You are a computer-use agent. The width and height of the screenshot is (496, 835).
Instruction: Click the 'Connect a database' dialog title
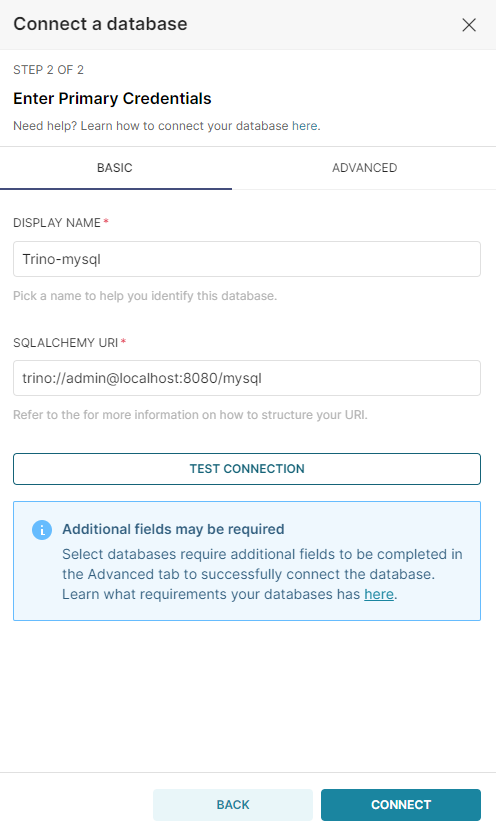100,24
